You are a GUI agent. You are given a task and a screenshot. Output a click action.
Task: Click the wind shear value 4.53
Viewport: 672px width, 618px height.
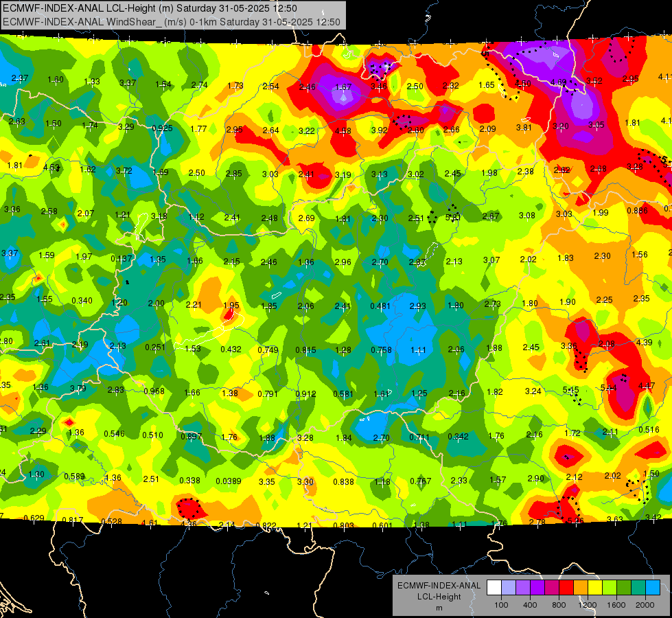[x=51, y=168]
